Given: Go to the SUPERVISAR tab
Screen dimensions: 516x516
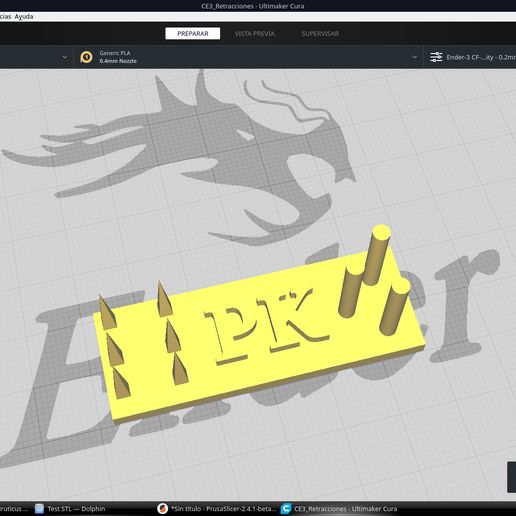Looking at the screenshot, I should (x=320, y=34).
